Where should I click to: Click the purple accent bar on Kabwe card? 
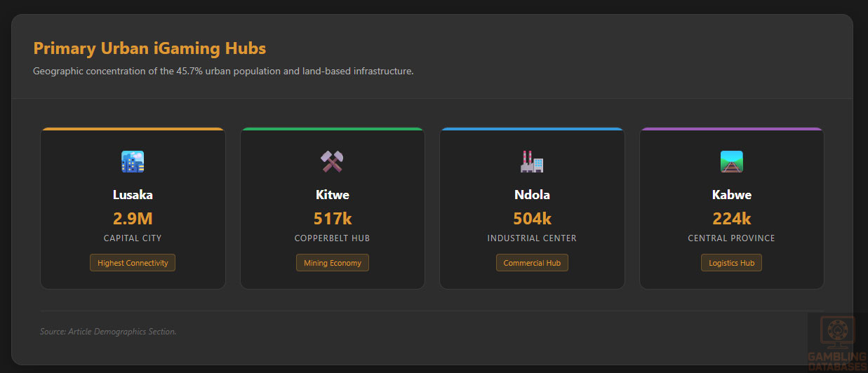(731, 129)
